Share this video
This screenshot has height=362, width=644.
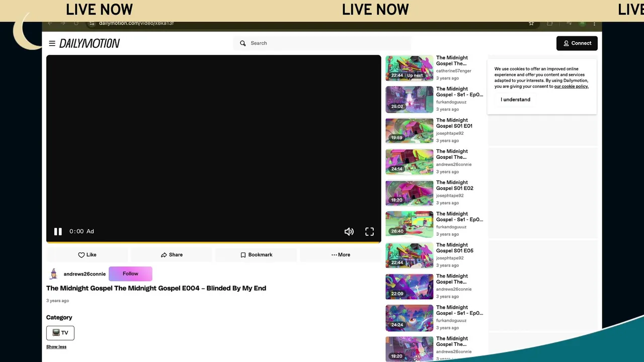(172, 255)
